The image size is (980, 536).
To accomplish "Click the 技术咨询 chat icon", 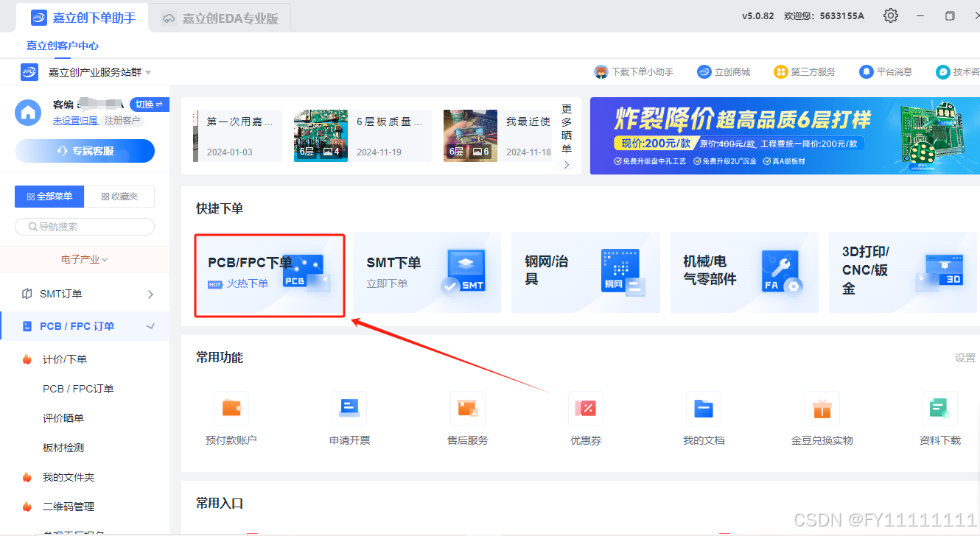I will click(942, 71).
